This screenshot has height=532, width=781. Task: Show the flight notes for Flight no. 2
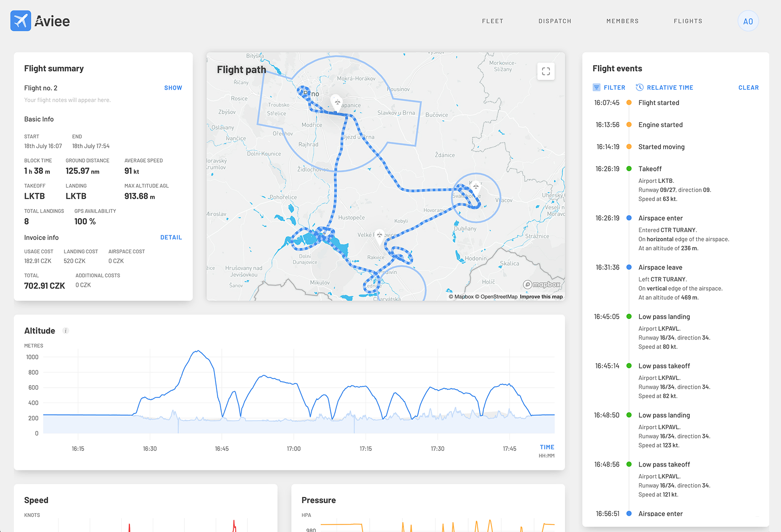[173, 88]
